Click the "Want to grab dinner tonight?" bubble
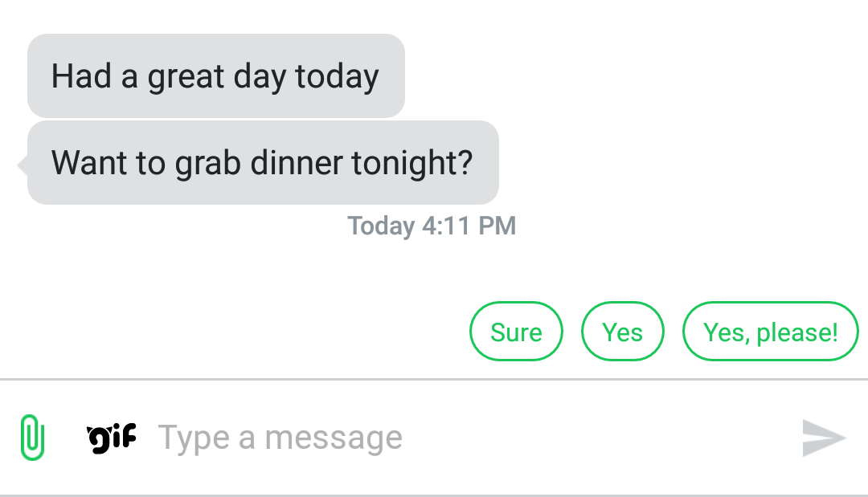Image resolution: width=868 pixels, height=497 pixels. click(262, 163)
